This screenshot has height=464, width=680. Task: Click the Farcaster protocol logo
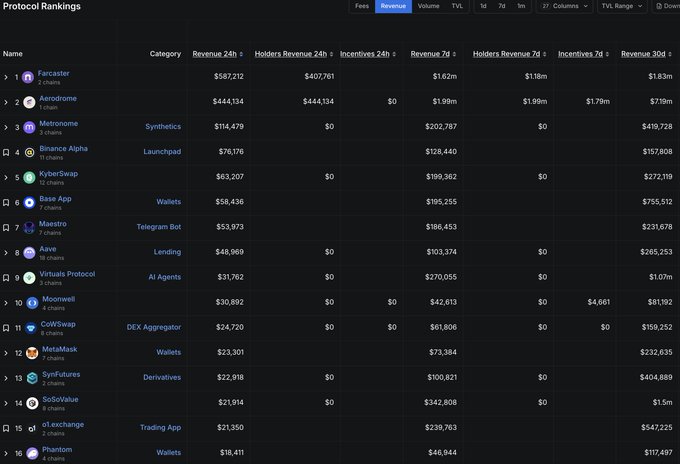28,77
